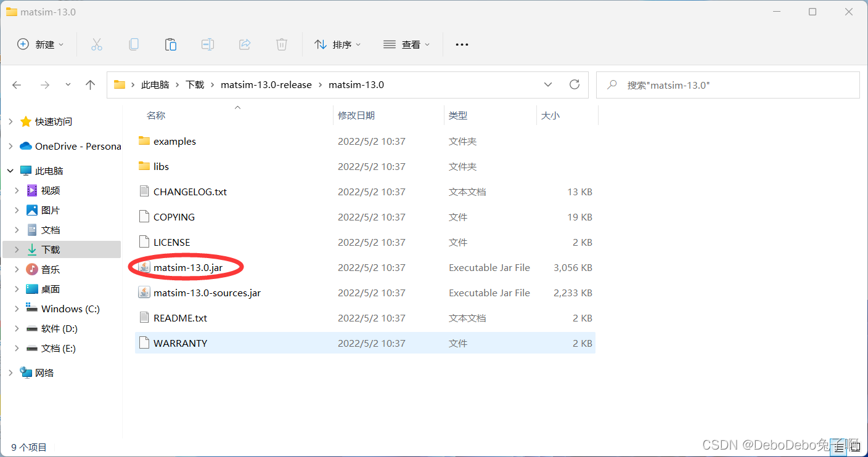Expand the Windows (C:) drive node
The width and height of the screenshot is (868, 457).
[x=17, y=309]
